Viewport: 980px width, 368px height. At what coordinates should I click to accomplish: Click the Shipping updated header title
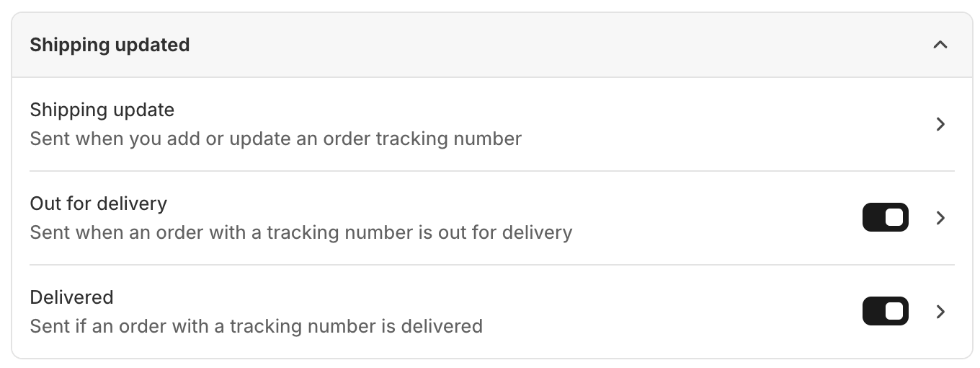click(110, 45)
